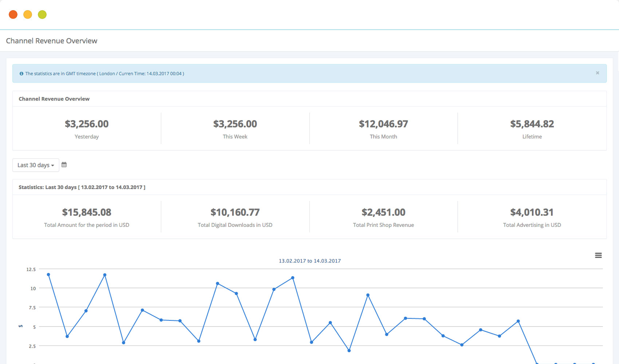This screenshot has width=619, height=364.
Task: Click the chart title date range text
Action: pos(309,261)
